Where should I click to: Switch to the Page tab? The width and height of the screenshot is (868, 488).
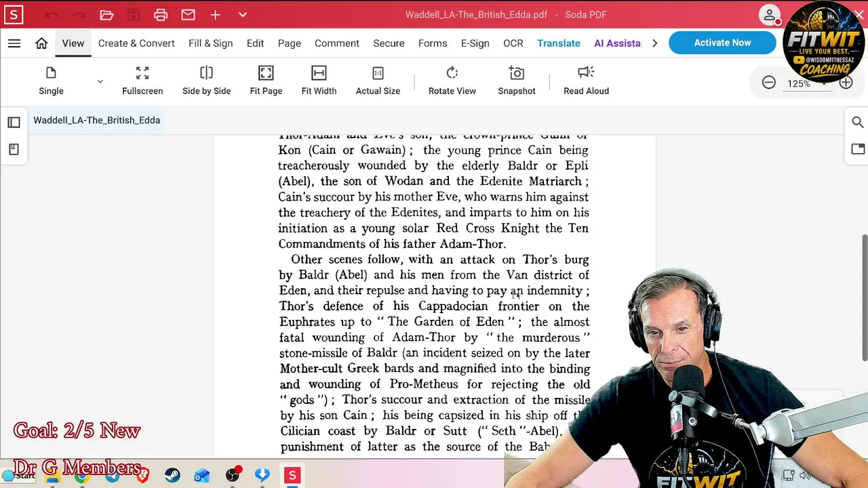coord(289,43)
